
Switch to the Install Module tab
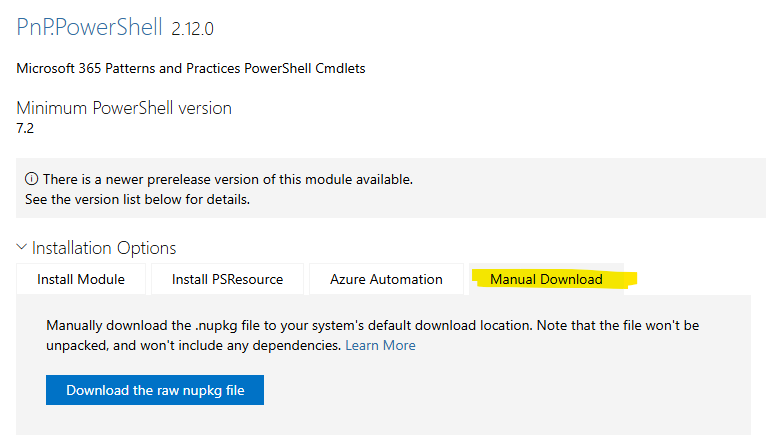81,279
